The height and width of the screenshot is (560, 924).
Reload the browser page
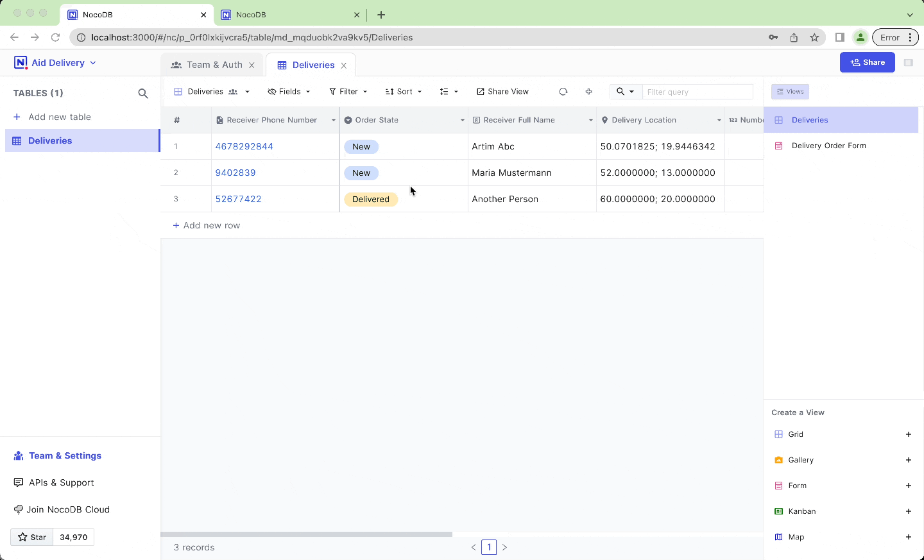tap(55, 37)
